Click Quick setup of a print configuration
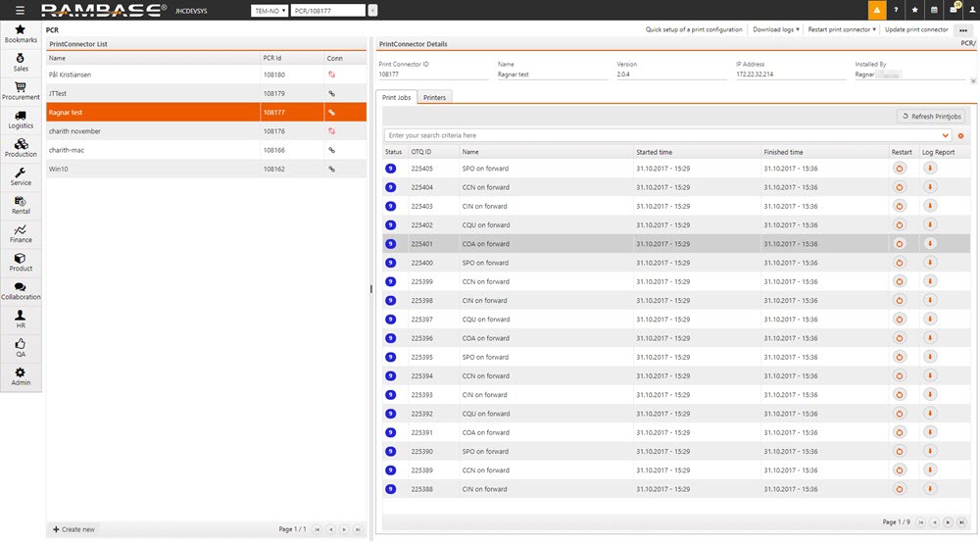The height and width of the screenshot is (545, 980). coord(694,29)
